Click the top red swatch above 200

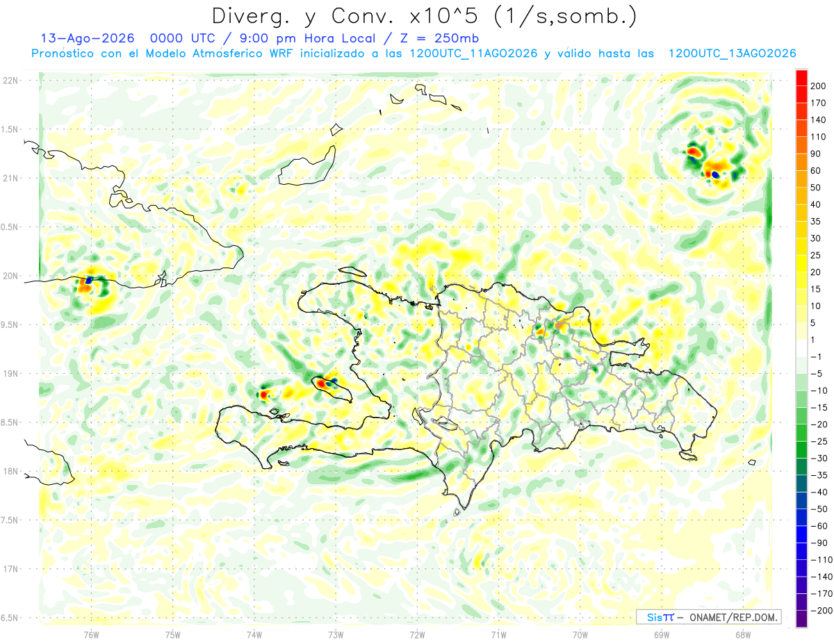801,78
